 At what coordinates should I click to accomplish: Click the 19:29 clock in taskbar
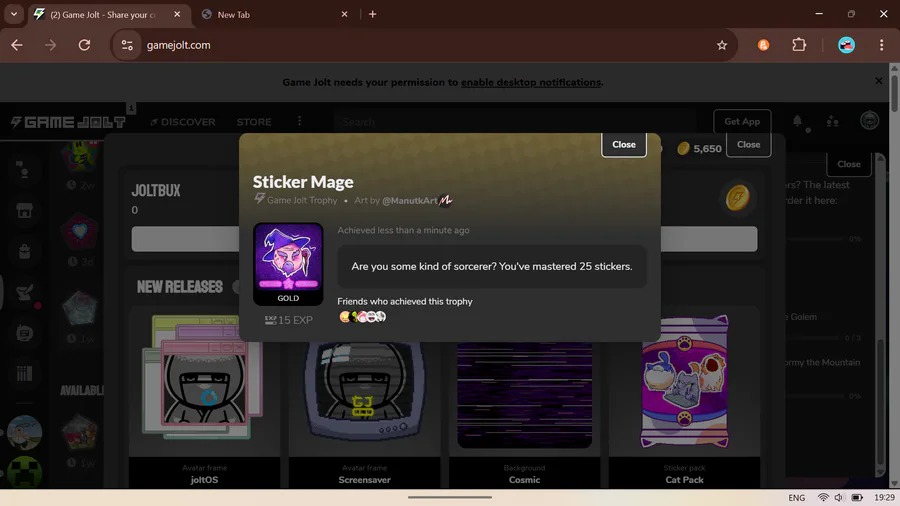click(x=884, y=497)
